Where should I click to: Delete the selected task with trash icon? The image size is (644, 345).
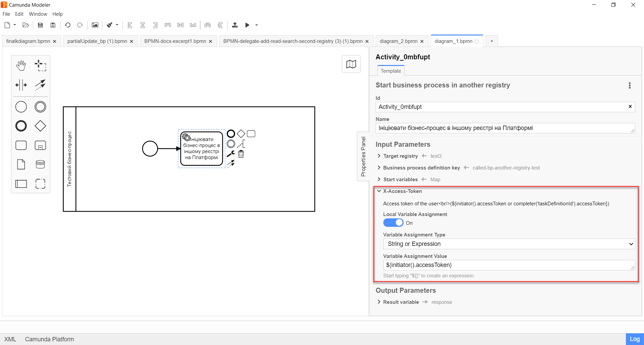pos(241,154)
